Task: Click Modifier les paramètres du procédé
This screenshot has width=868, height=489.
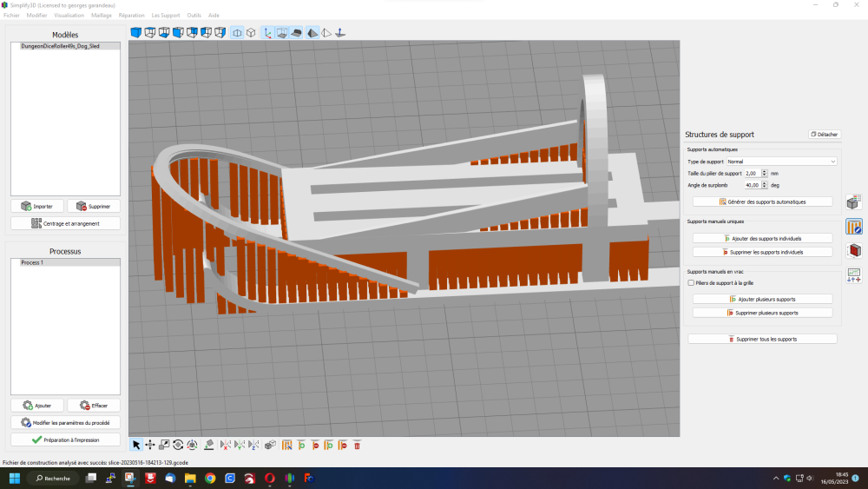Action: tap(65, 422)
